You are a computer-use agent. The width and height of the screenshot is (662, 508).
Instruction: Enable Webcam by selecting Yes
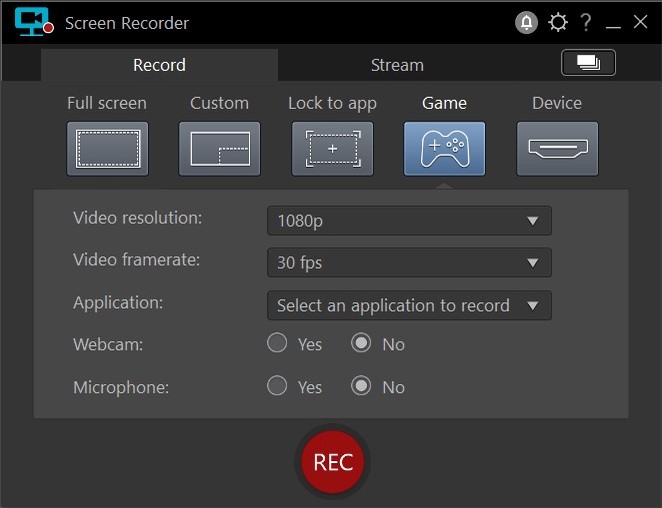pos(277,344)
